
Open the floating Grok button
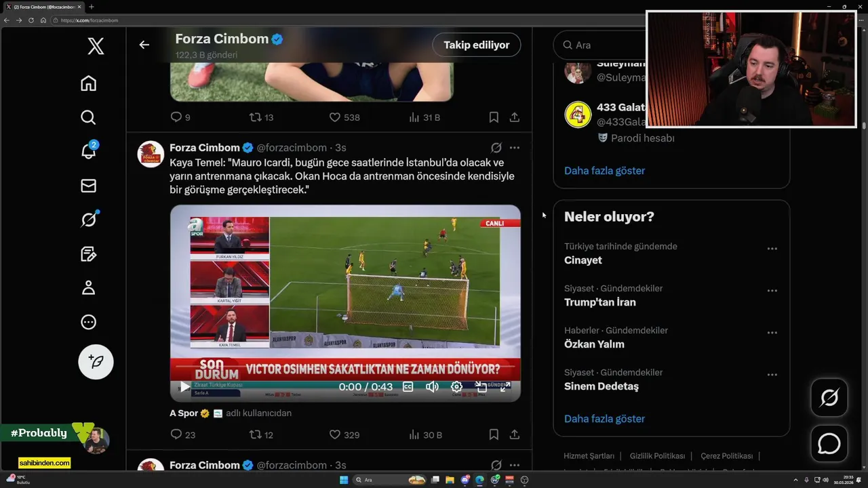[829, 397]
